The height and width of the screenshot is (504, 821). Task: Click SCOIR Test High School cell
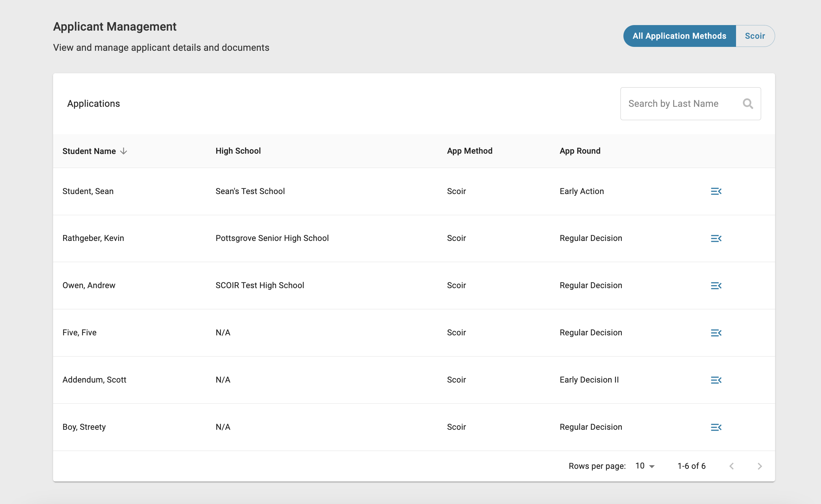(259, 285)
